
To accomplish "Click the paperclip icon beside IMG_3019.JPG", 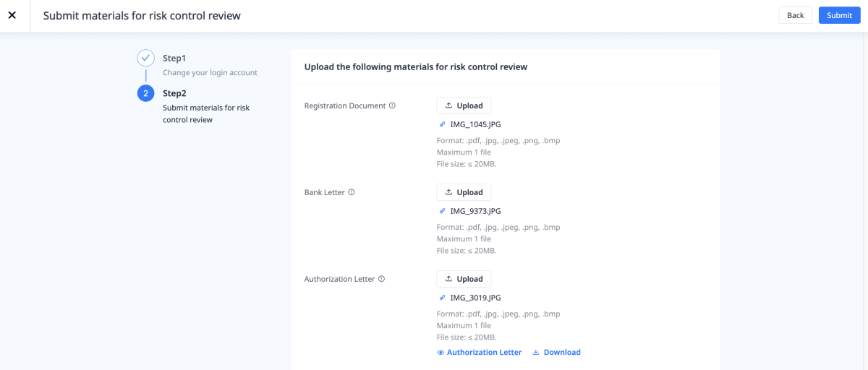I will pos(443,298).
